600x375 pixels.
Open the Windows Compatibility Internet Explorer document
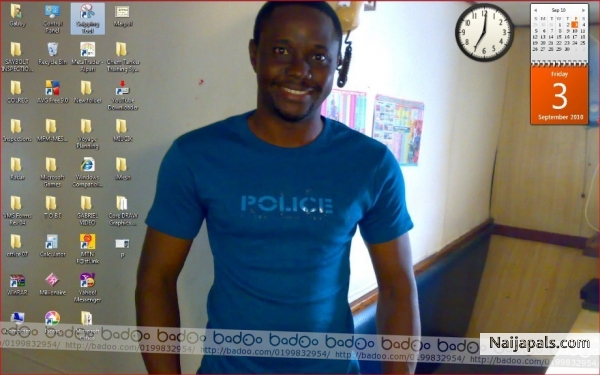[88, 172]
